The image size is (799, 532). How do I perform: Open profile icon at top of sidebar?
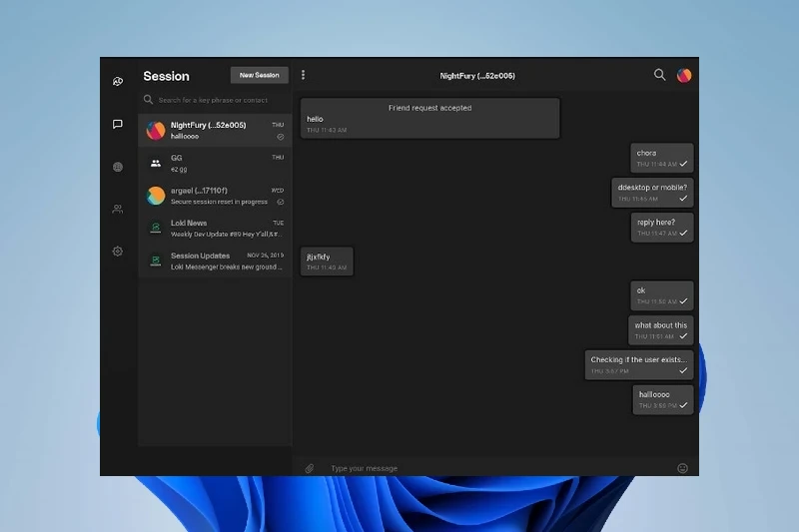[x=118, y=82]
